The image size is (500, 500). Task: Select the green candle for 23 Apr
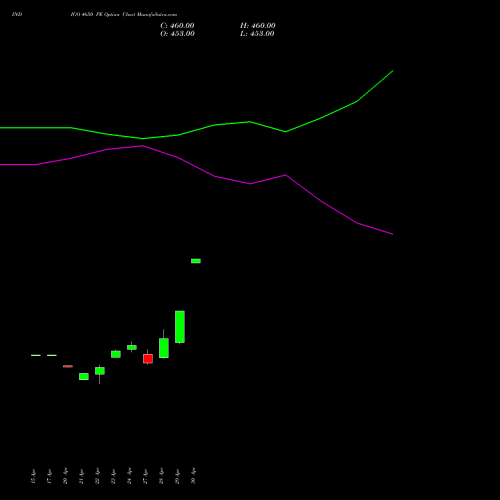(116, 354)
